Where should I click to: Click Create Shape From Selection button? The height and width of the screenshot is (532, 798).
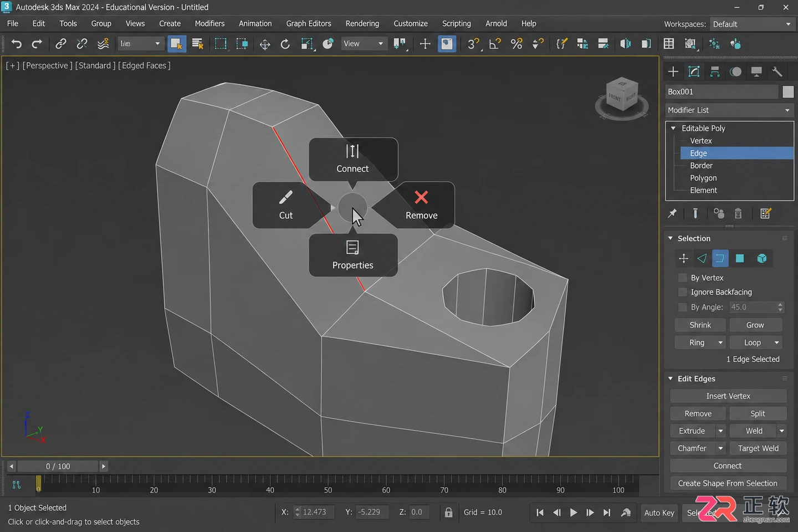728,483
